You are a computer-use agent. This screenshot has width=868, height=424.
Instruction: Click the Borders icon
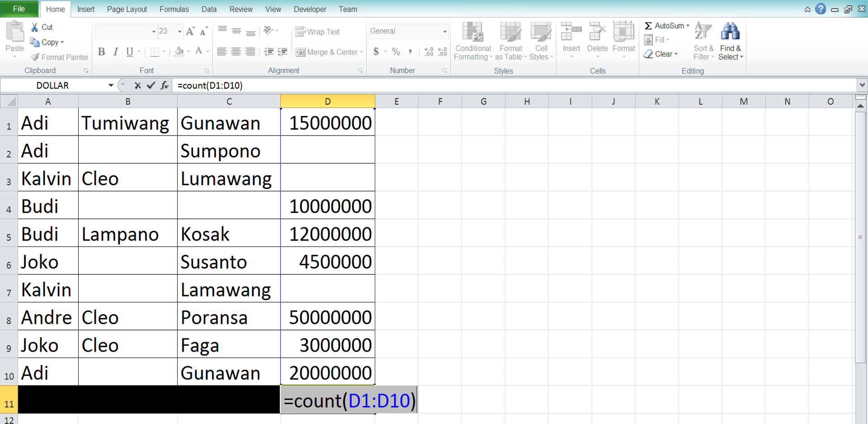click(x=155, y=52)
